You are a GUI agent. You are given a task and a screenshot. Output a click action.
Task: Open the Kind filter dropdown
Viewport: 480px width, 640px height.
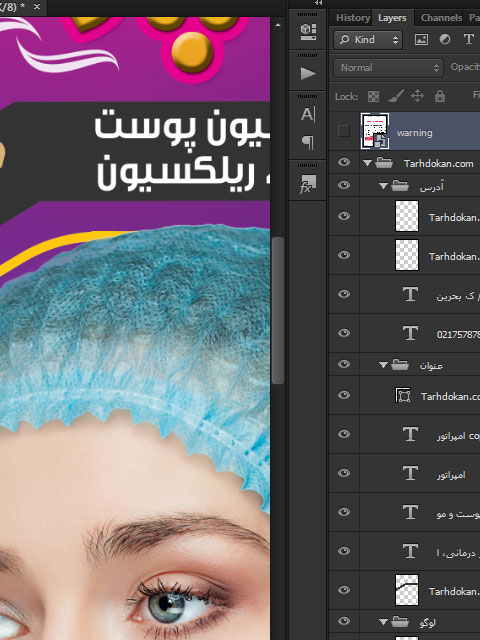pyautogui.click(x=368, y=40)
